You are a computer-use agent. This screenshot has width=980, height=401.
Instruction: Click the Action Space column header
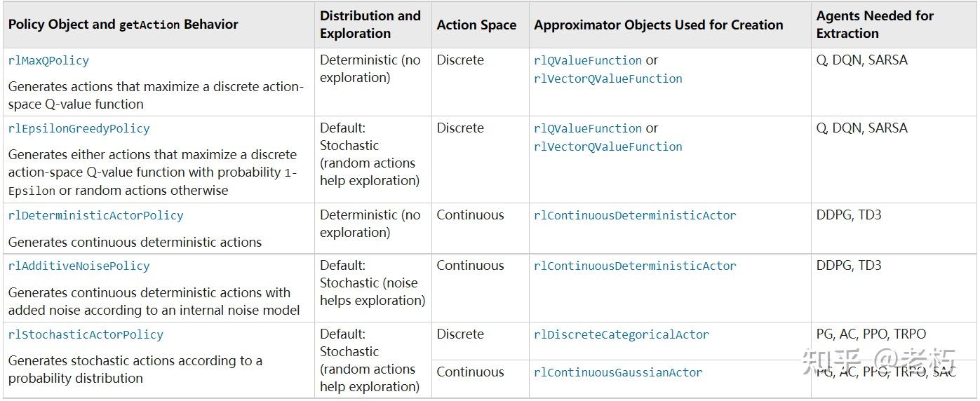pyautogui.click(x=476, y=25)
